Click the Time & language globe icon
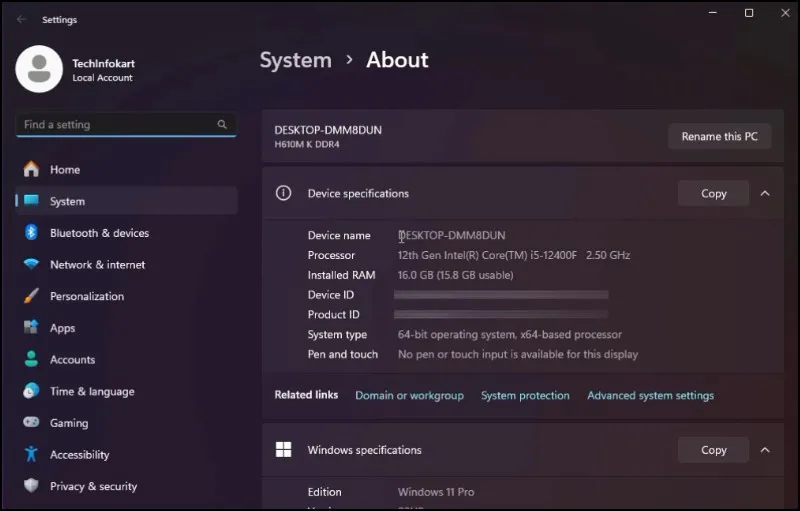The image size is (800, 511). [x=31, y=391]
